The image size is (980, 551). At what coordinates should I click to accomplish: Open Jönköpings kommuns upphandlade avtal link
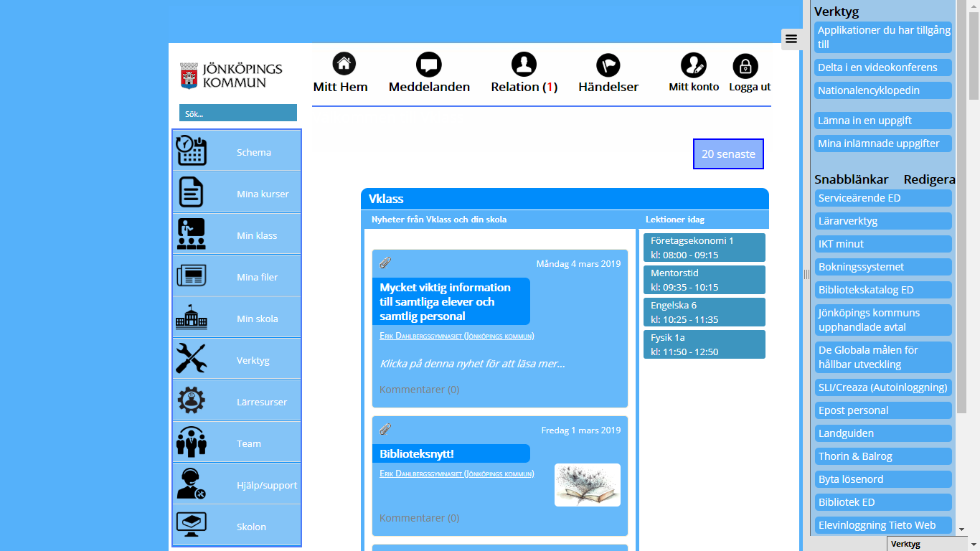[883, 320]
